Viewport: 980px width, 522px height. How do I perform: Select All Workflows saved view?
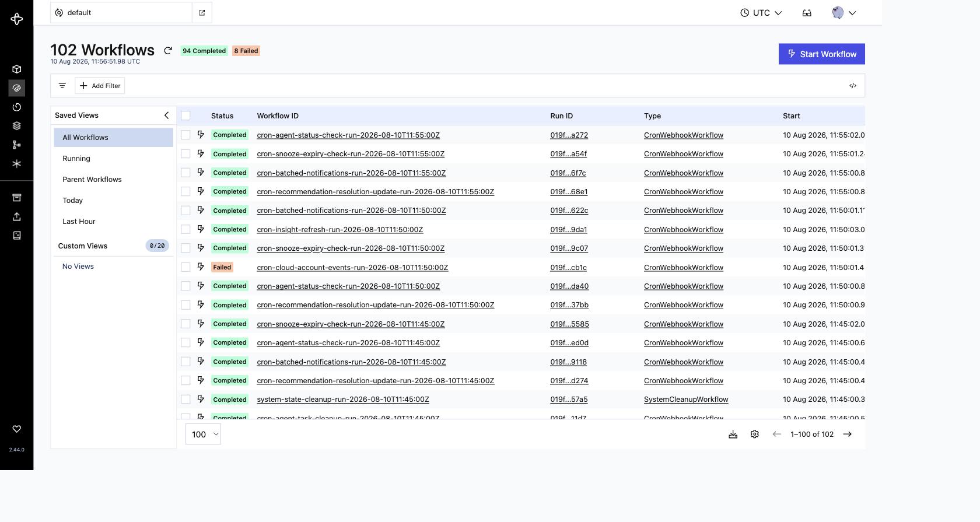click(x=114, y=138)
